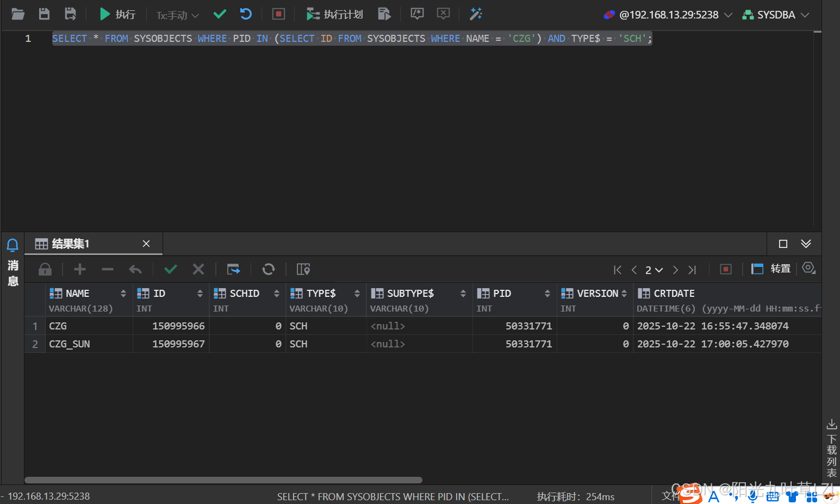The width and height of the screenshot is (840, 504).
Task: Apply result changes with the green check
Action: tap(171, 269)
